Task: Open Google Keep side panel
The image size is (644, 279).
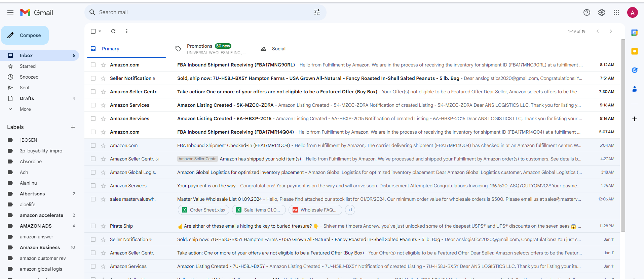Action: (635, 51)
